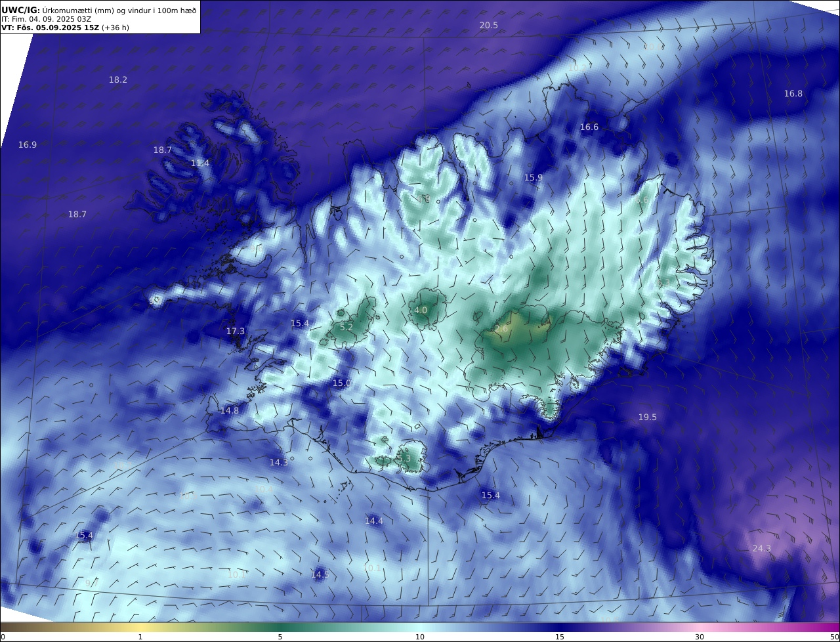
Task: Click the 24.3 value label on the map
Action: [762, 548]
